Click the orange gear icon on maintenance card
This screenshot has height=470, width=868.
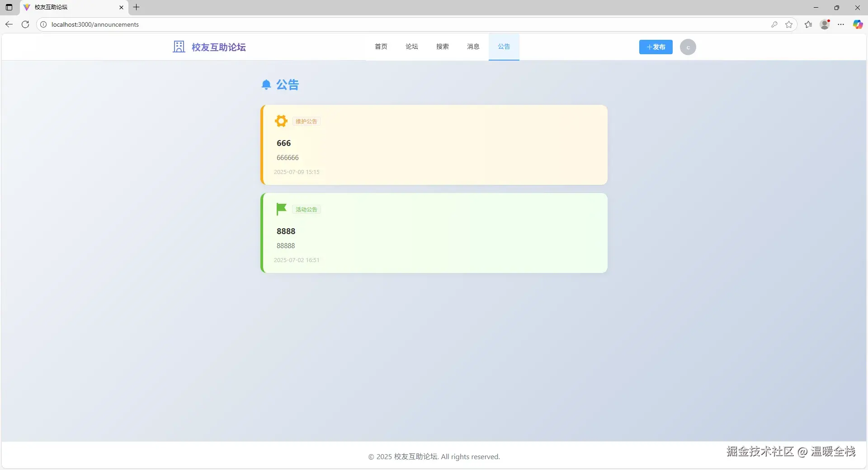pyautogui.click(x=281, y=121)
